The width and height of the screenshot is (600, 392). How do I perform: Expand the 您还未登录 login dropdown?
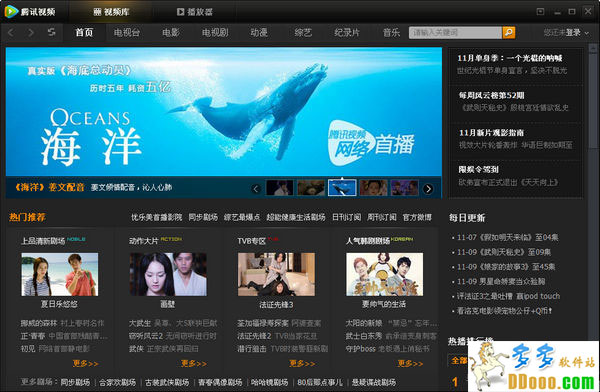pyautogui.click(x=566, y=33)
